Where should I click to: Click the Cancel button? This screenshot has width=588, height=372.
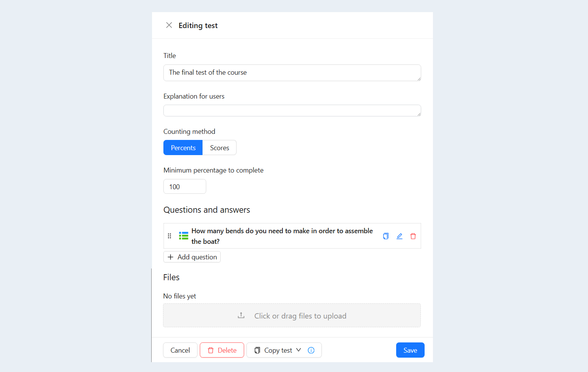(180, 350)
